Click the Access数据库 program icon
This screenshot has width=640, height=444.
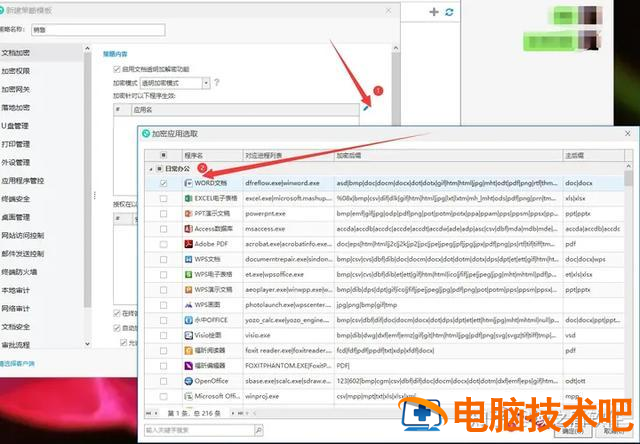pos(188,229)
